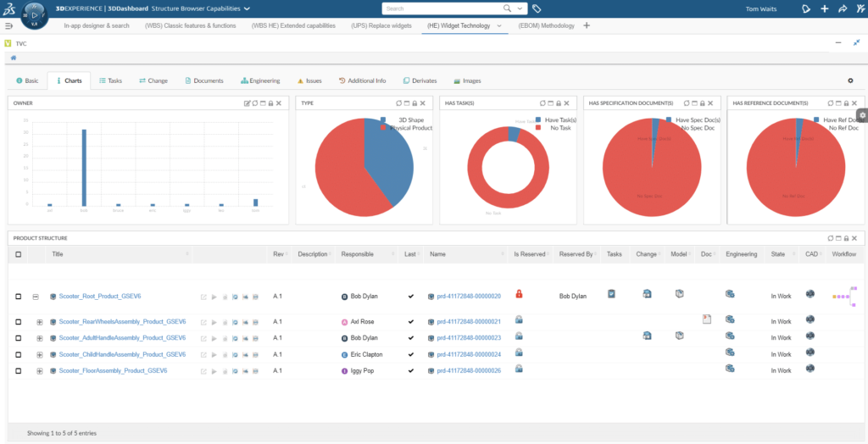
Task: Click red reserved lock for Scooter_Root_Product
Action: point(519,294)
